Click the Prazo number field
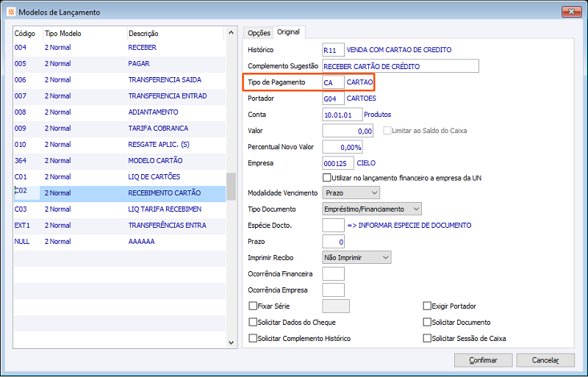Viewport: 588px width, 377px height. click(334, 242)
